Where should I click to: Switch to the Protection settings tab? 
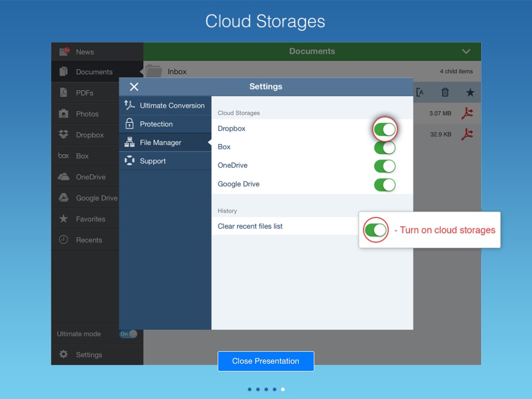[165, 124]
